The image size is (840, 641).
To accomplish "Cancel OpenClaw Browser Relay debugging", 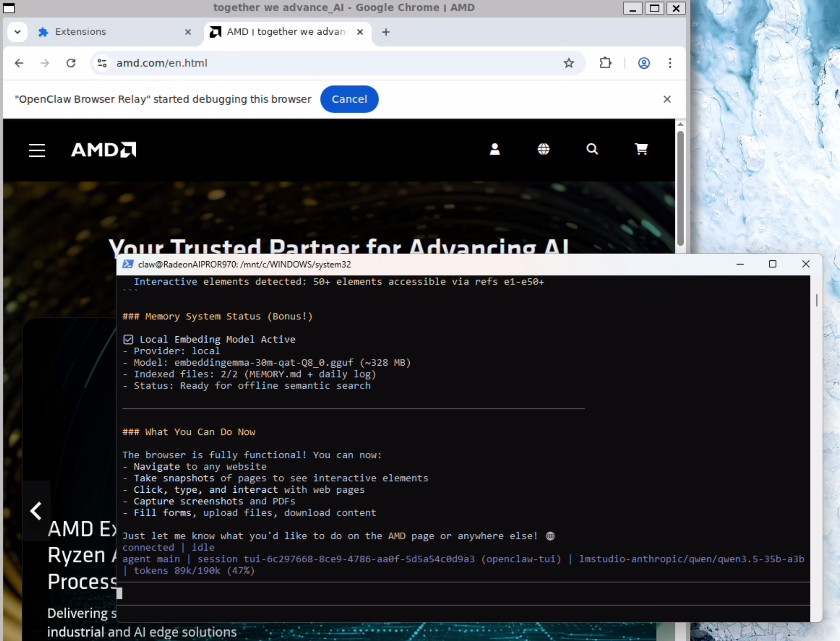I will (x=349, y=99).
